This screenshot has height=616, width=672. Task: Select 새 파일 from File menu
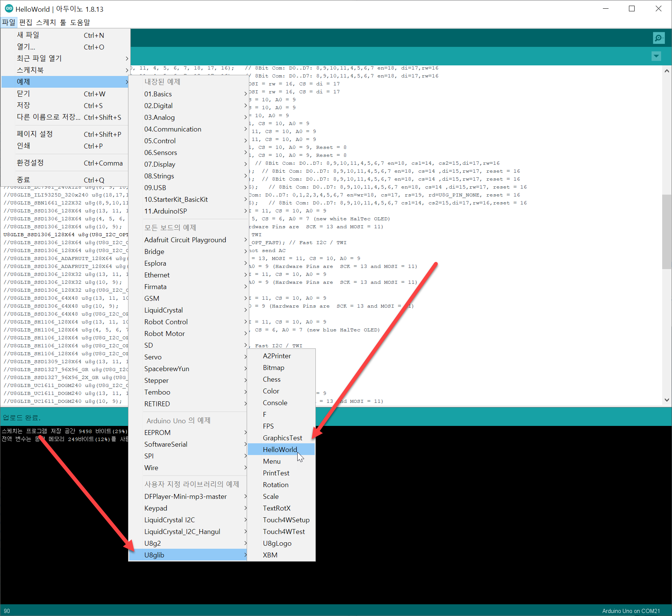(65, 35)
